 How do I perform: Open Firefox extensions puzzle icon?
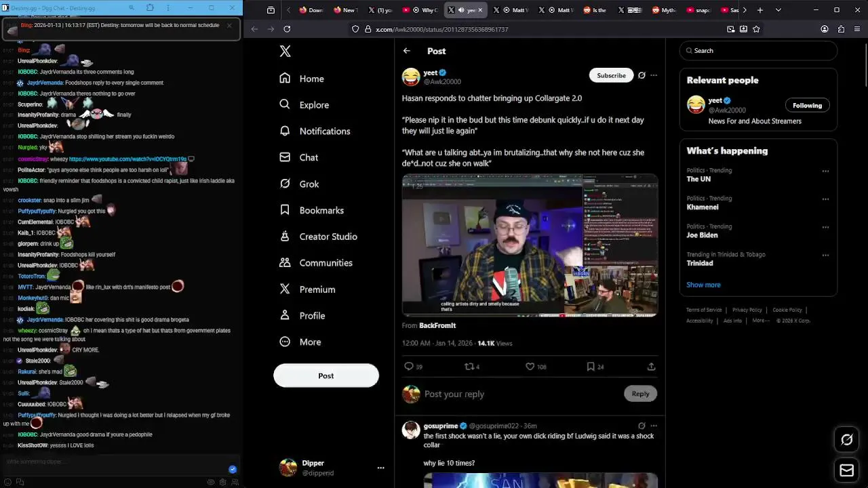click(841, 29)
